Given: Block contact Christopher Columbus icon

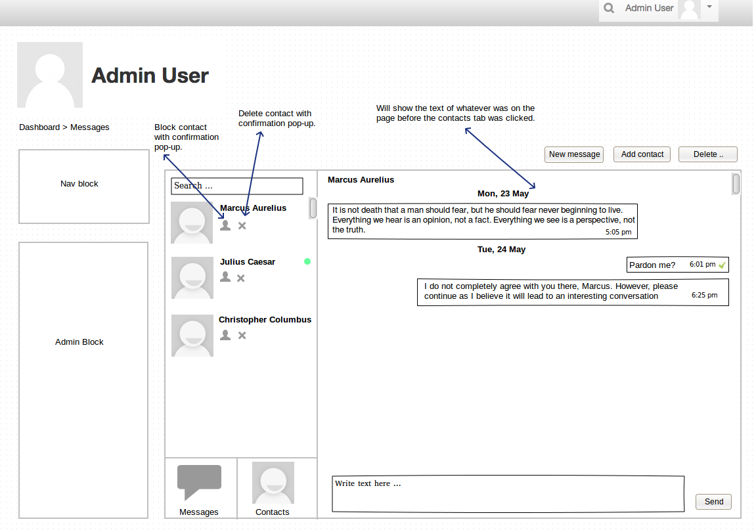Looking at the screenshot, I should 225,335.
